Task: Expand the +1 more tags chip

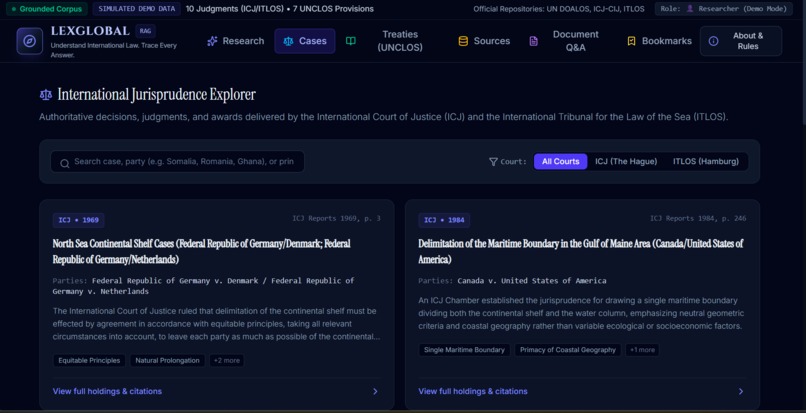Action: click(642, 350)
